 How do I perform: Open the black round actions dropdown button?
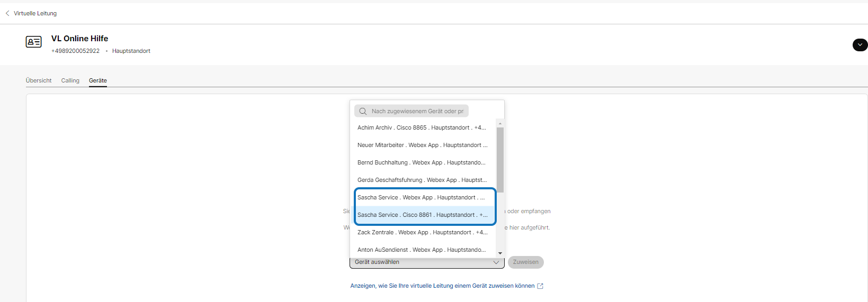pyautogui.click(x=860, y=45)
